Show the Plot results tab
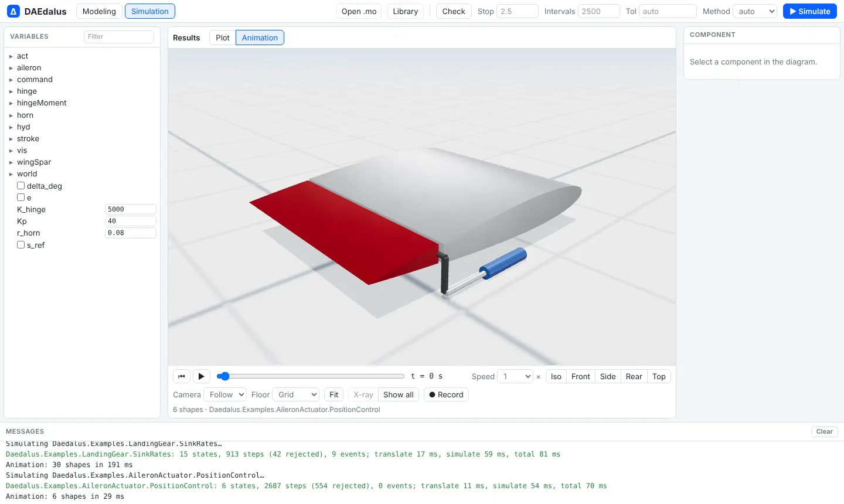The width and height of the screenshot is (844, 504). point(223,38)
